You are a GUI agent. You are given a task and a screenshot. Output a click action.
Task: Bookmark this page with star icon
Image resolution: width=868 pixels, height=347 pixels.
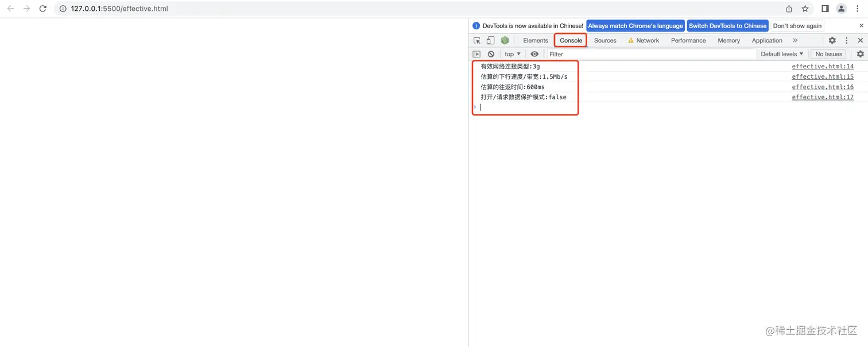[805, 9]
